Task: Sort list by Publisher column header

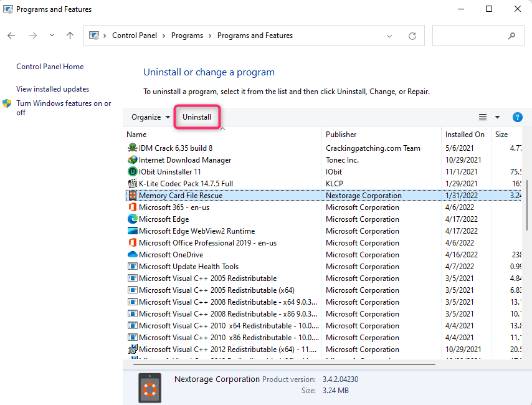Action: point(341,135)
